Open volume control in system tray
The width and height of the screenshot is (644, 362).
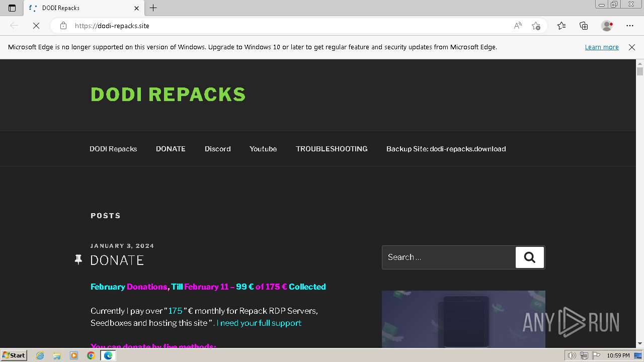tap(572, 355)
